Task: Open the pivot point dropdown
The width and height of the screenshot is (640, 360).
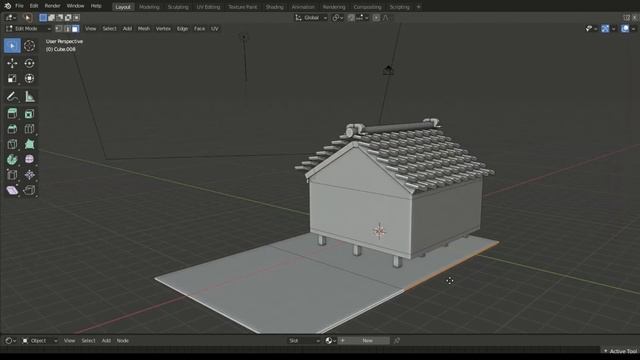Action: [337, 18]
